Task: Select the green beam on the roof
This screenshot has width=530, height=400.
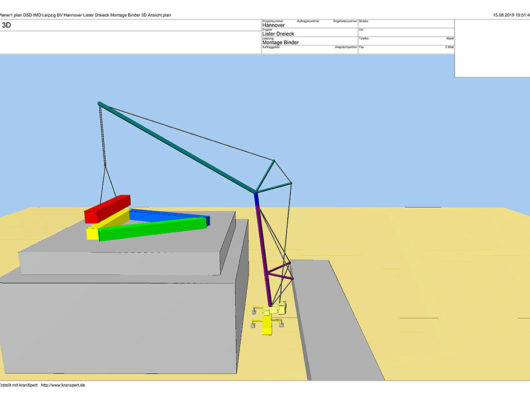Action: tap(152, 229)
